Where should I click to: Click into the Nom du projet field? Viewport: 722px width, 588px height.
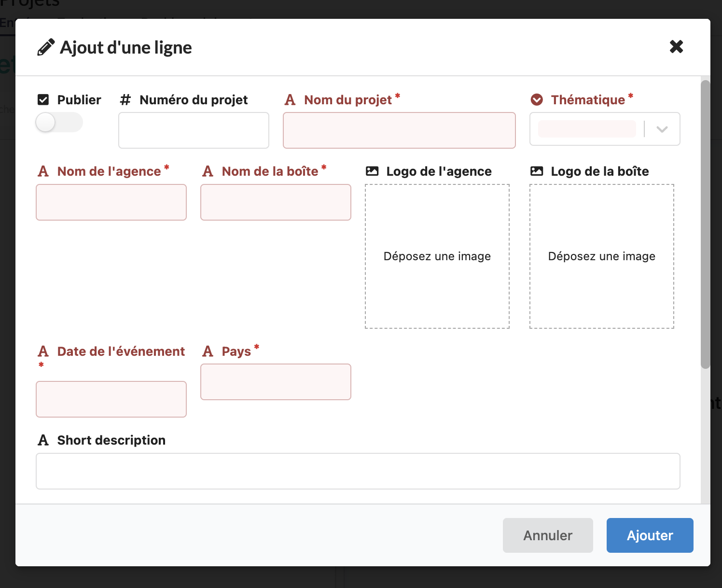coord(399,130)
